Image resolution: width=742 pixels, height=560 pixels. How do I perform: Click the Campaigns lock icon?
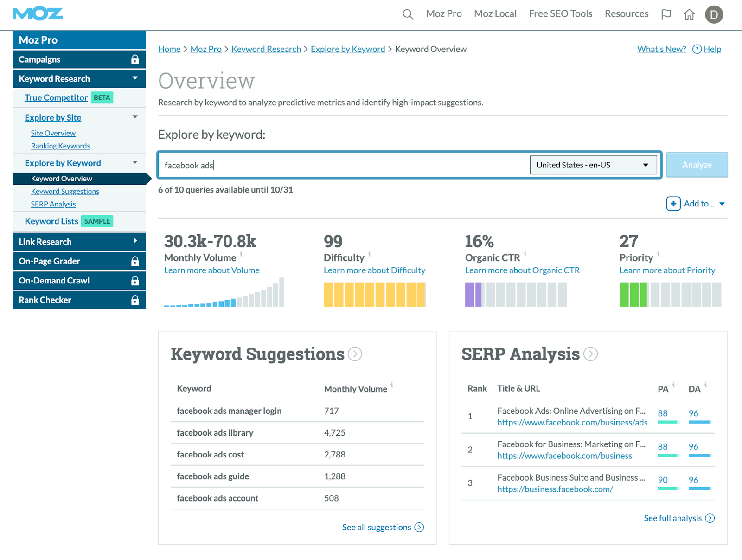pyautogui.click(x=135, y=59)
